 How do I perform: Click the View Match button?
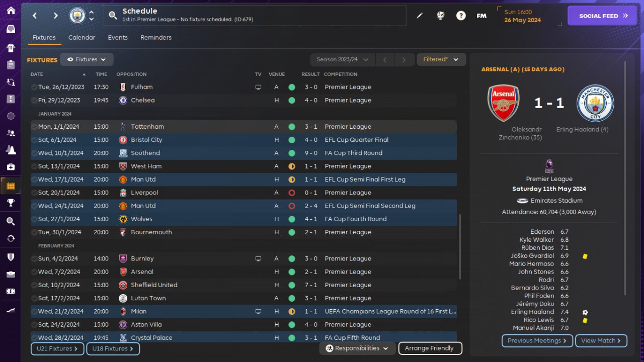pyautogui.click(x=601, y=341)
